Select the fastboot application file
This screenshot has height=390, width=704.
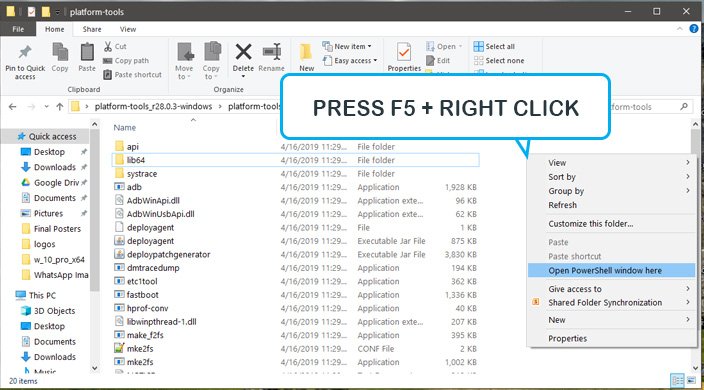coord(142,295)
